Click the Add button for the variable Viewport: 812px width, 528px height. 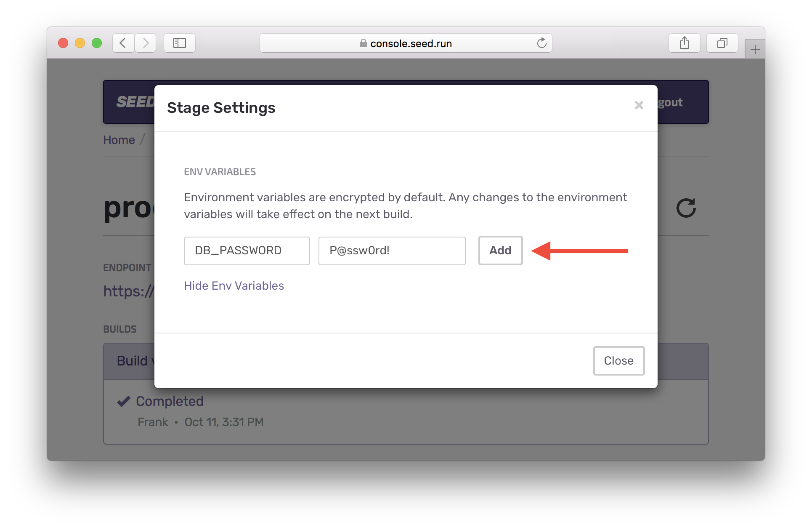pyautogui.click(x=500, y=251)
